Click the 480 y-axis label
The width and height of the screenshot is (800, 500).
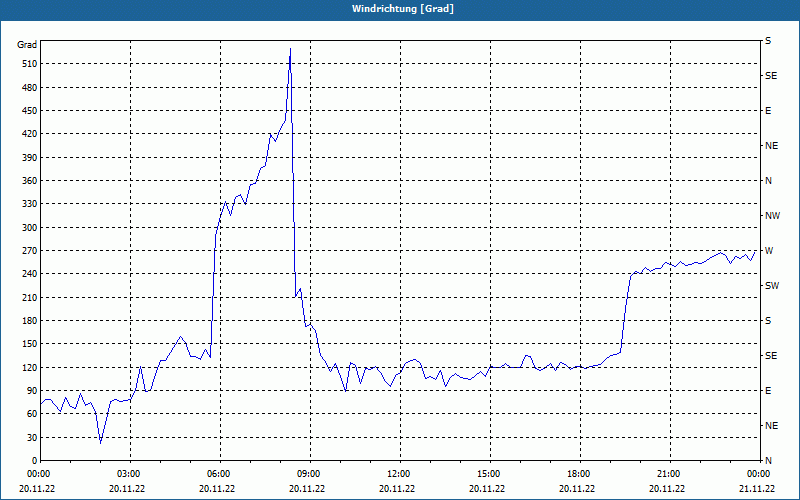[x=29, y=88]
